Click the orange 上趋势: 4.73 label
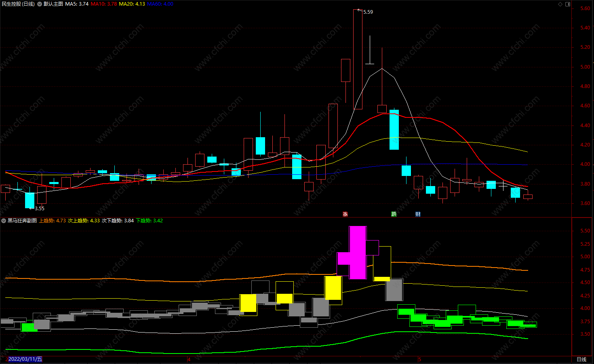594x364 pixels. [x=53, y=221]
